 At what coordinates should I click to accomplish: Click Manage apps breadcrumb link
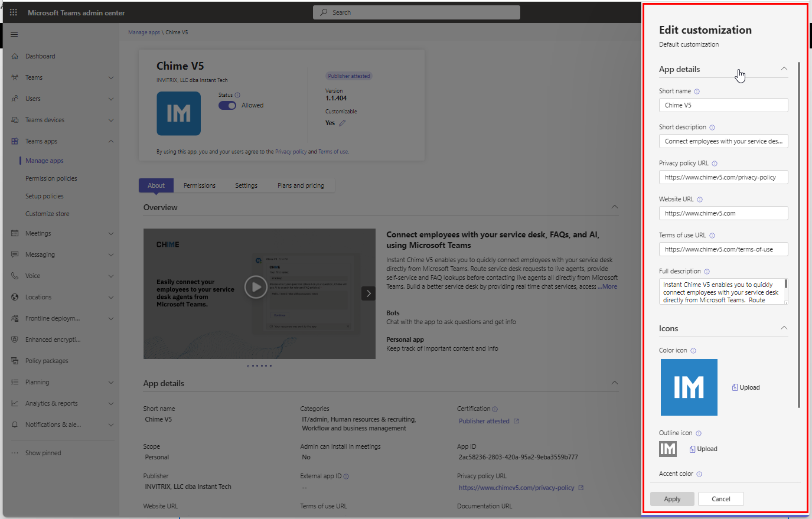144,32
